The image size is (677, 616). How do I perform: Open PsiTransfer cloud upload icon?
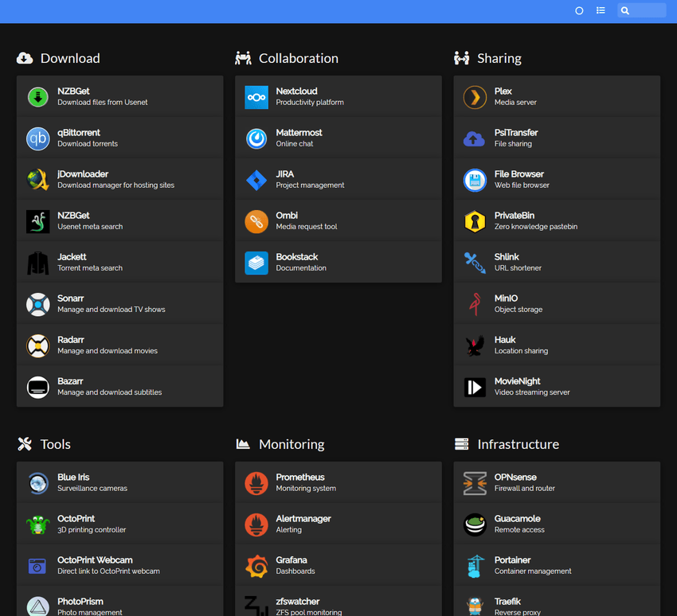point(474,138)
